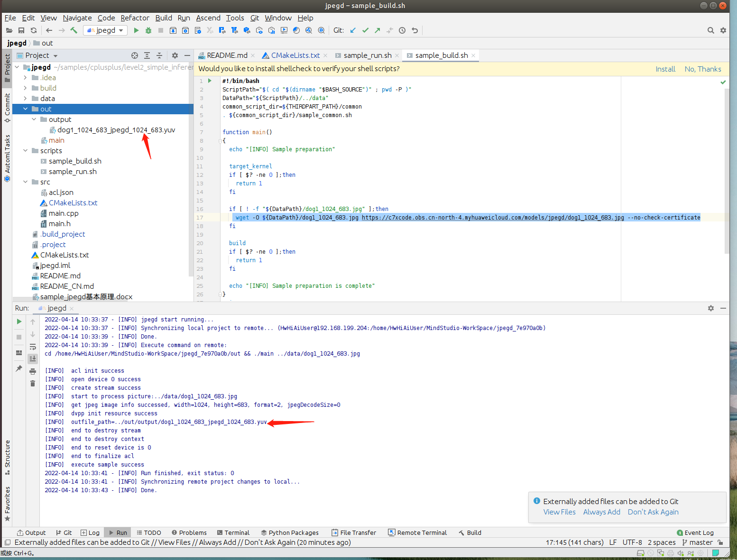
Task: Toggle soft-wrap in Run console
Action: [x=33, y=347]
